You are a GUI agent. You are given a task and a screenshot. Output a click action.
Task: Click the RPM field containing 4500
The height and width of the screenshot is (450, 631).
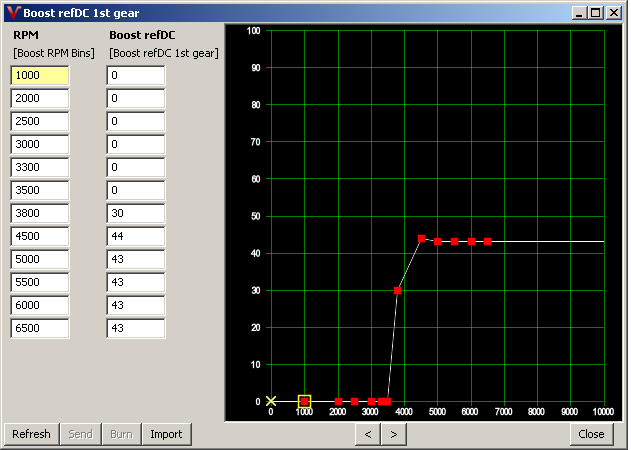click(40, 236)
